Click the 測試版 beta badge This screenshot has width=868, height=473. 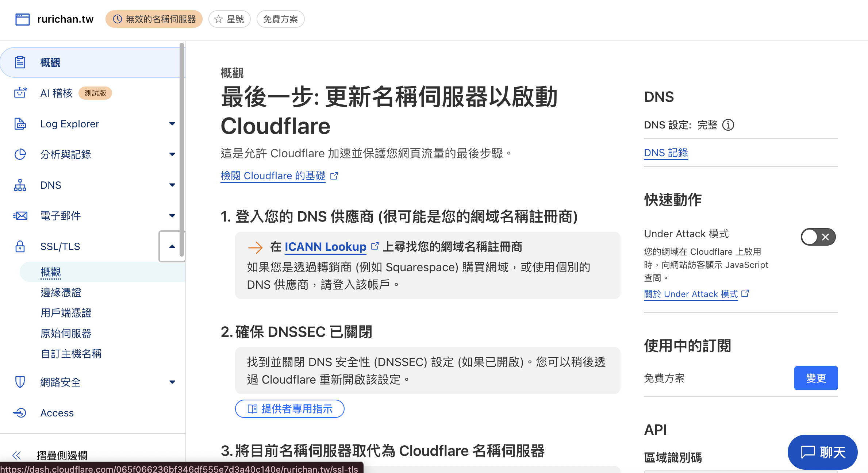(x=95, y=93)
